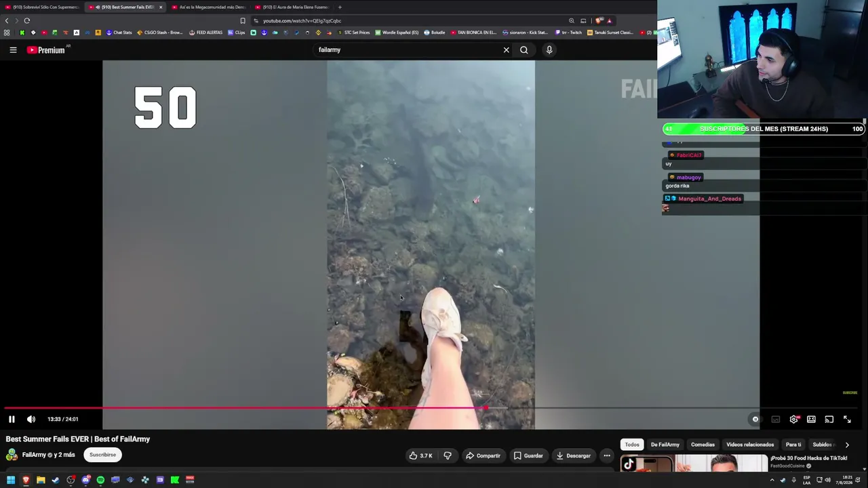Screen dimensions: 868x488
Task: Open Windows Start menu
Action: coord(11,480)
